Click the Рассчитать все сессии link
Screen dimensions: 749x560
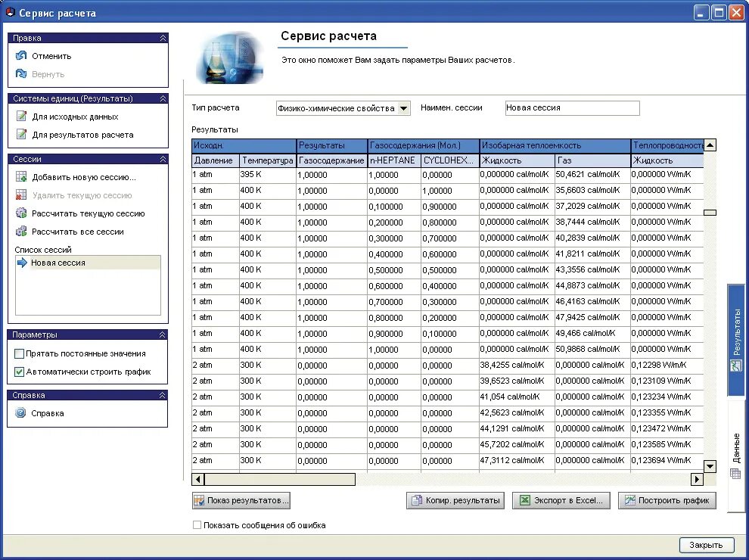pos(78,232)
